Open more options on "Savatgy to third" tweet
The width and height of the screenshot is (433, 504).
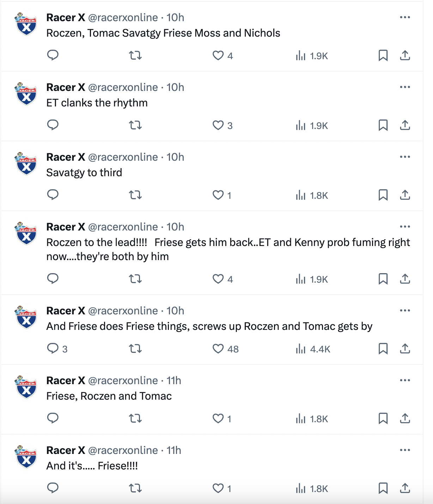click(405, 157)
